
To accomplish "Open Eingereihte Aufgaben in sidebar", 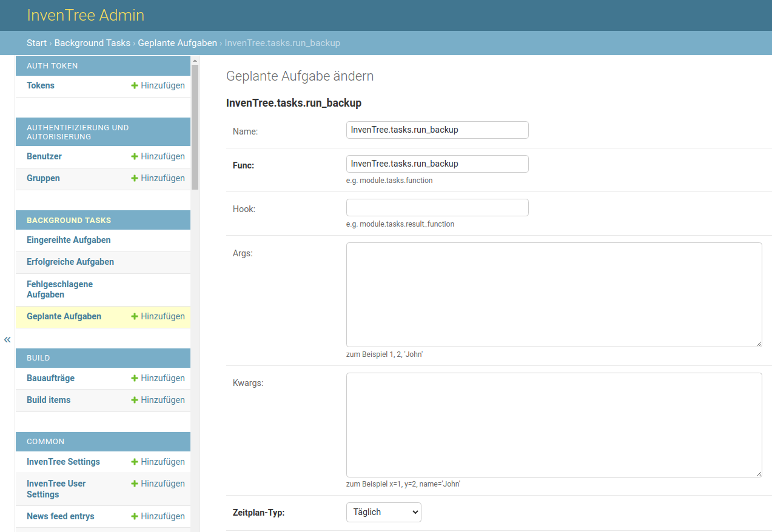I will pos(69,240).
